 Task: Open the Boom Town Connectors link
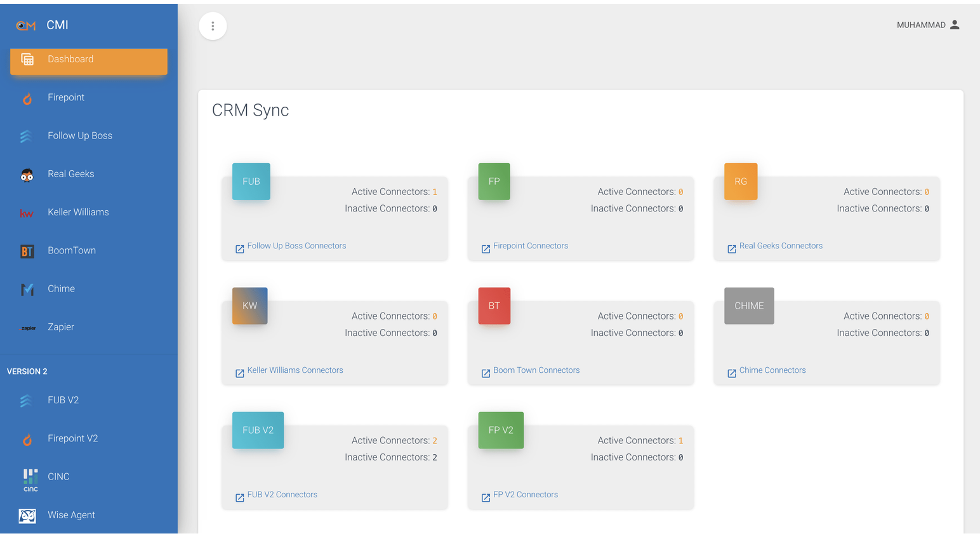(536, 370)
